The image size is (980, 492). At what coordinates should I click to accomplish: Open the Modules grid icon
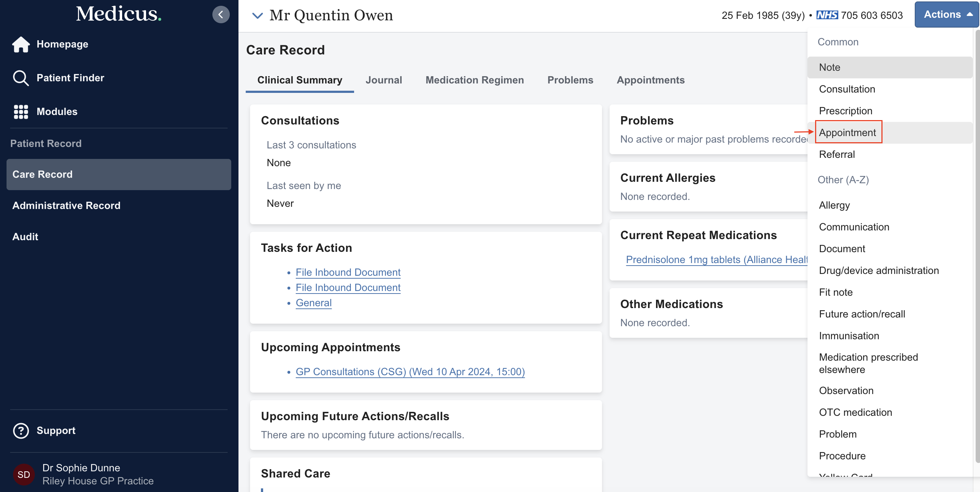(21, 112)
